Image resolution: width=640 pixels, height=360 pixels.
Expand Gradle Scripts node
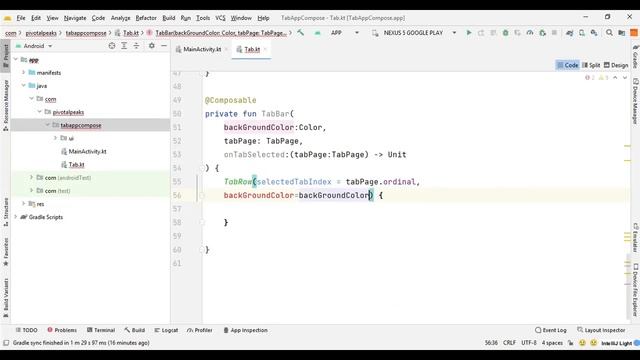[x=16, y=217]
